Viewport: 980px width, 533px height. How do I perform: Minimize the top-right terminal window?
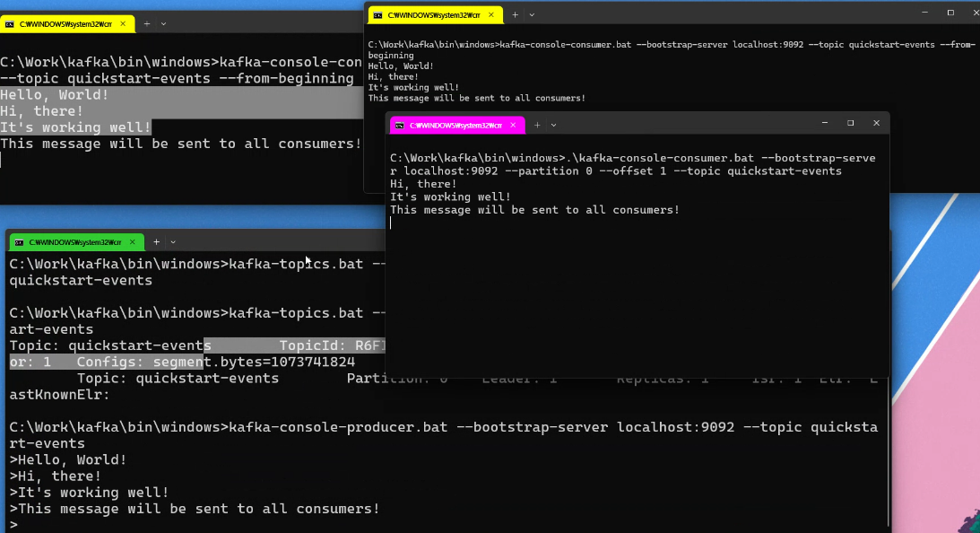tap(925, 13)
